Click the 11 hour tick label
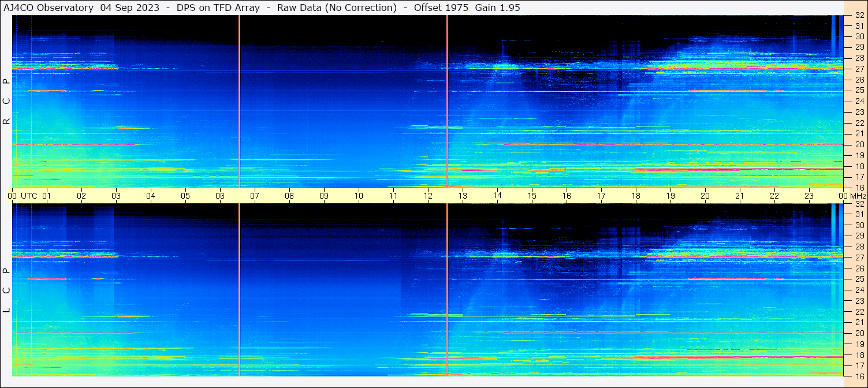This screenshot has height=388, width=868. [393, 196]
